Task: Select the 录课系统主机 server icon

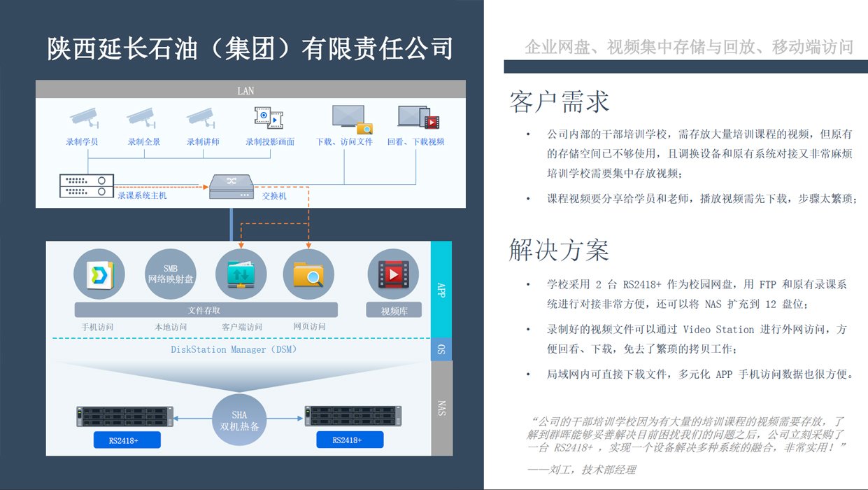Action: 86,185
